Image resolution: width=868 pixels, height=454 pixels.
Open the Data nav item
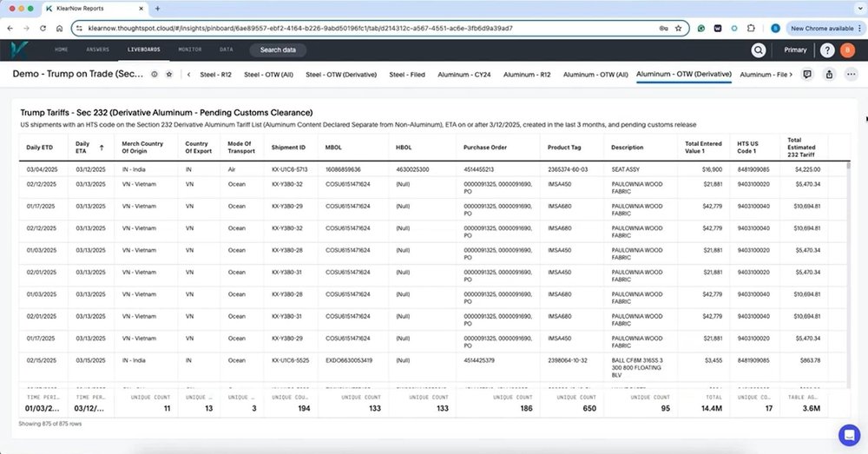tap(226, 49)
